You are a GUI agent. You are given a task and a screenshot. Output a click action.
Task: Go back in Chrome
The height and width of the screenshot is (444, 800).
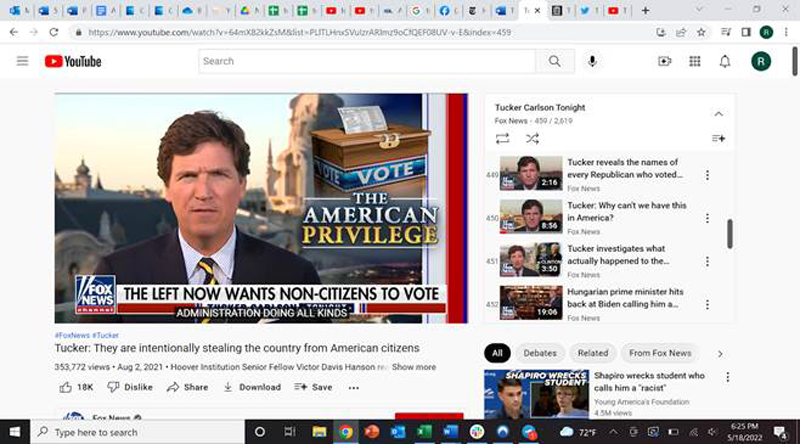[x=14, y=32]
